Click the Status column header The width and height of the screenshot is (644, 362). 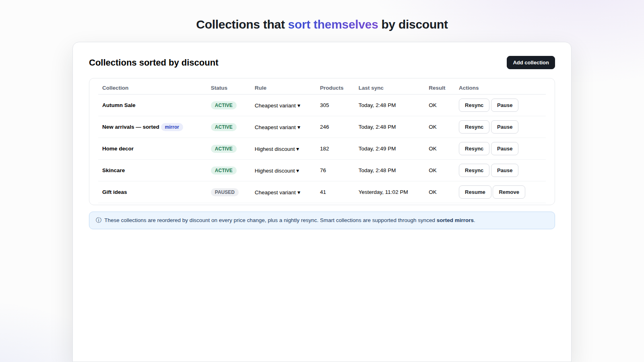click(x=219, y=88)
